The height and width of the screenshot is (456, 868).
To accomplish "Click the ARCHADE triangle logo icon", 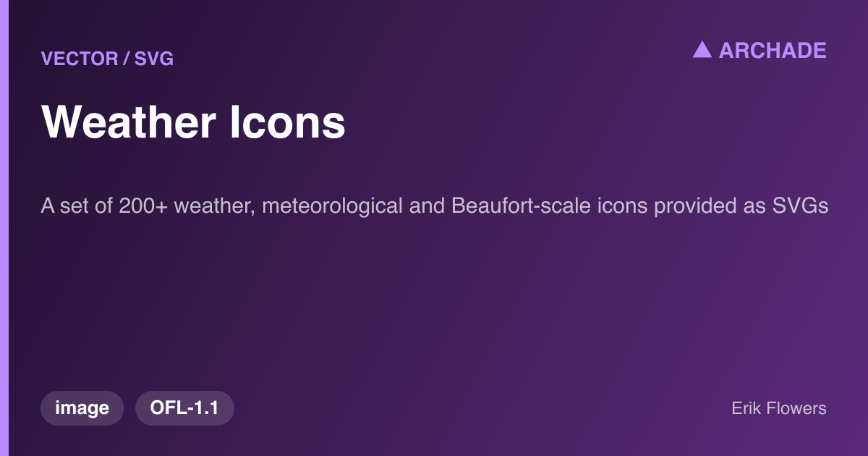I will pos(702,50).
